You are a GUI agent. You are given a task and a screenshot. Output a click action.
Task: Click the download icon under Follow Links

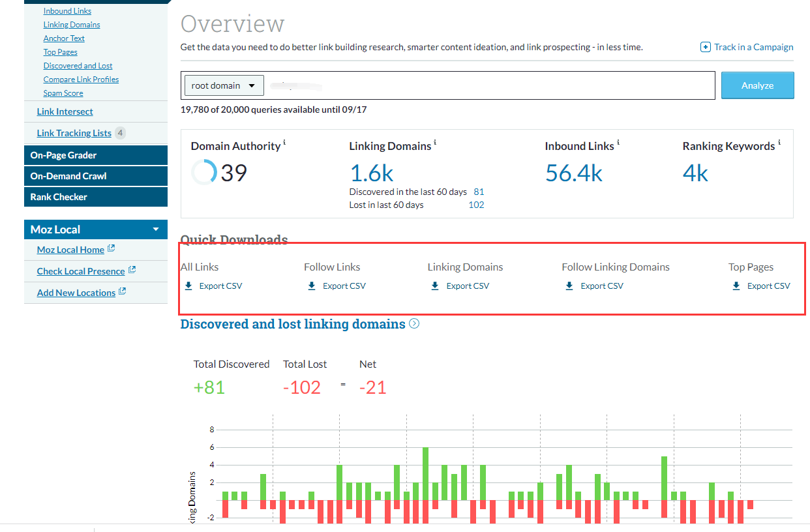point(312,286)
